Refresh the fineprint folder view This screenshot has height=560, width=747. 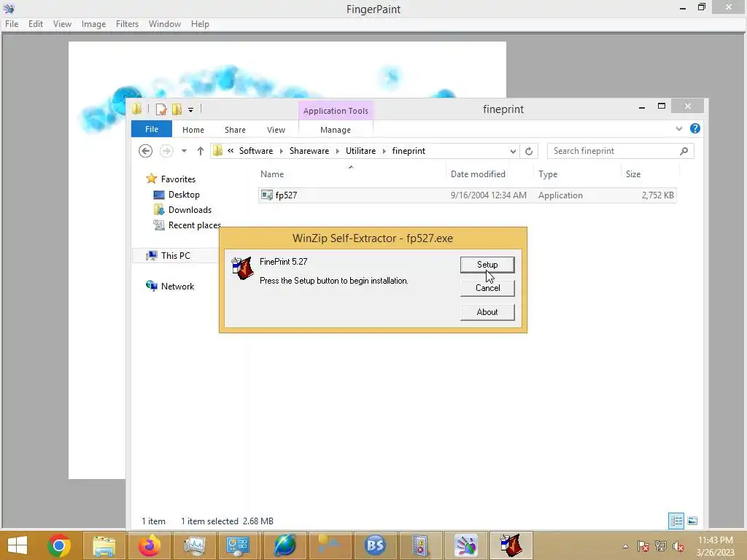(x=529, y=152)
